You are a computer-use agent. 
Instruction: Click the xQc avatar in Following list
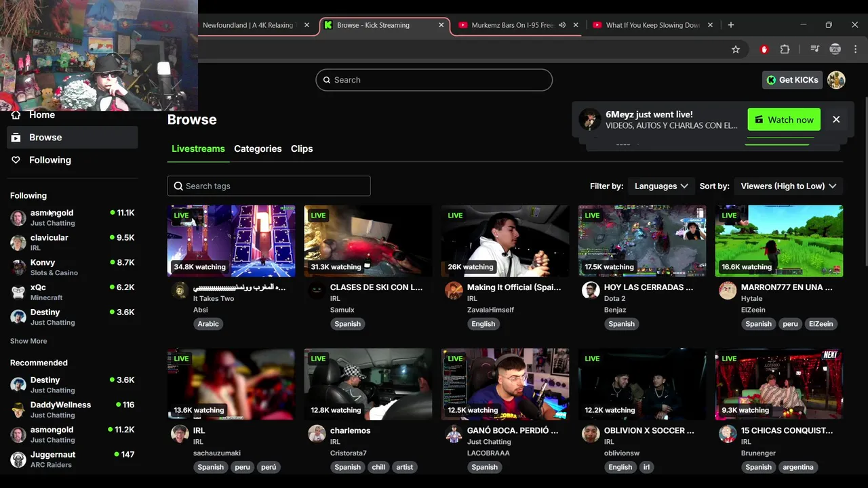(x=18, y=292)
